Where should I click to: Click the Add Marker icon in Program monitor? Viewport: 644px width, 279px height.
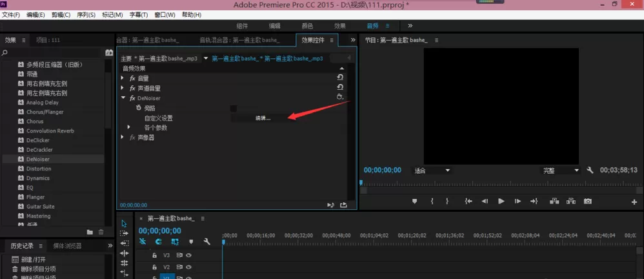pos(414,201)
